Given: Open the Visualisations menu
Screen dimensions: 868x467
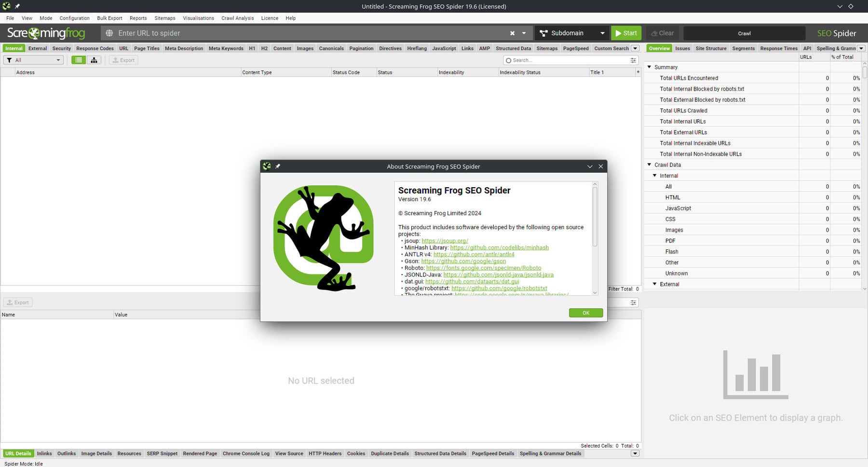Looking at the screenshot, I should (198, 18).
